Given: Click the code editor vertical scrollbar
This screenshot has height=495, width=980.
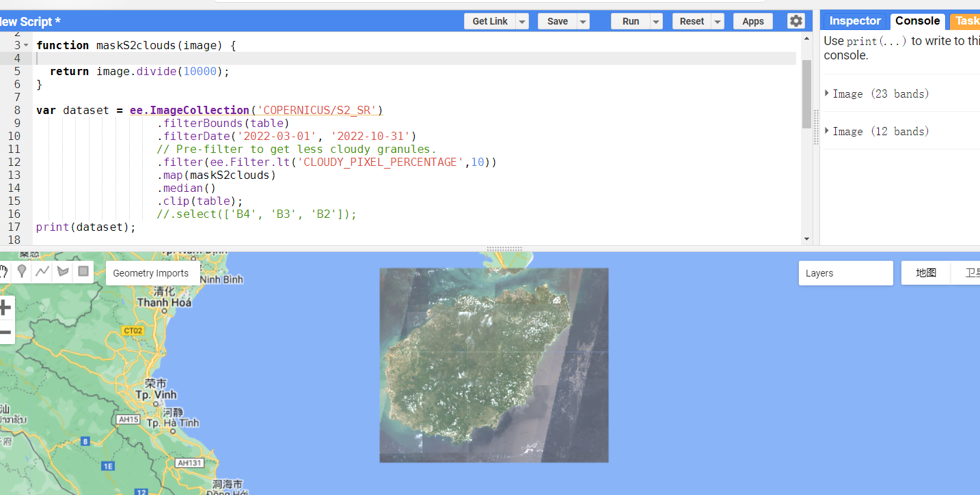Looking at the screenshot, I should [x=806, y=94].
